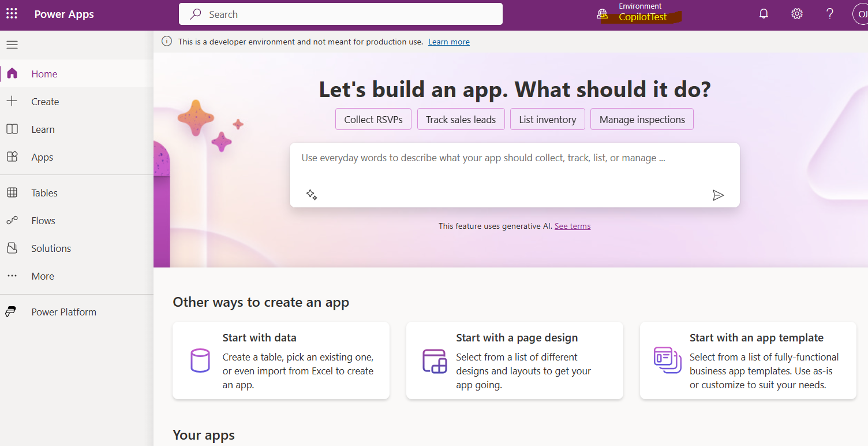The height and width of the screenshot is (446, 868).
Task: Open the app launcher waffle icon
Action: point(12,13)
